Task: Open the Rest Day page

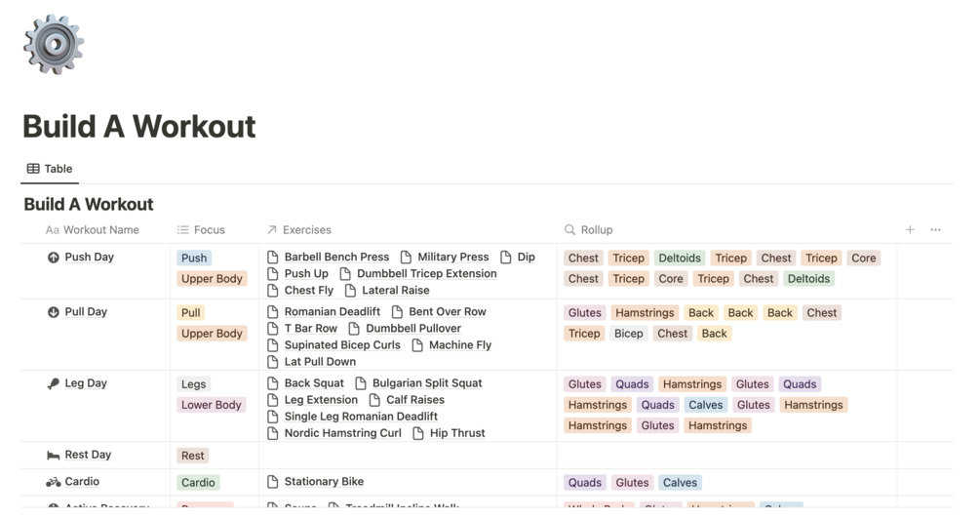Action: [x=88, y=455]
